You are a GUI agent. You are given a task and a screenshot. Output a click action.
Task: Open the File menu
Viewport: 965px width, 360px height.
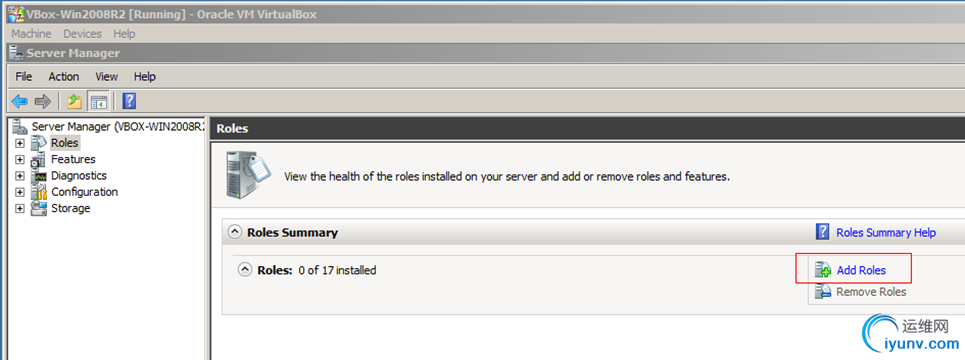point(23,77)
